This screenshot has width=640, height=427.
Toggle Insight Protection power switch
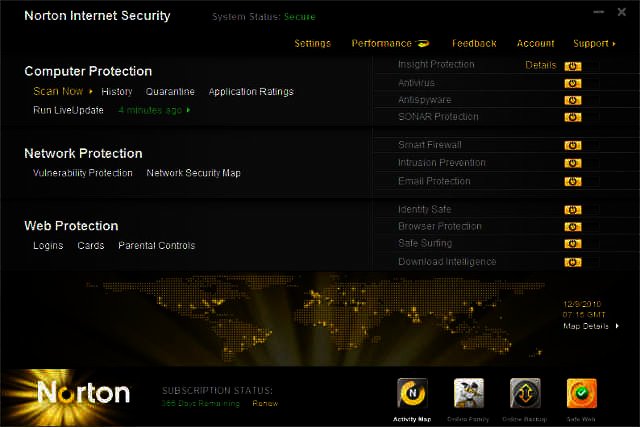[573, 66]
